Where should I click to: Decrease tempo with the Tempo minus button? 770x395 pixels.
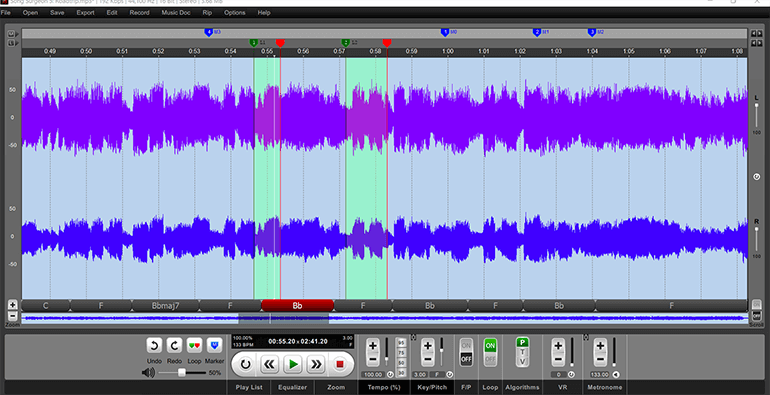point(373,360)
